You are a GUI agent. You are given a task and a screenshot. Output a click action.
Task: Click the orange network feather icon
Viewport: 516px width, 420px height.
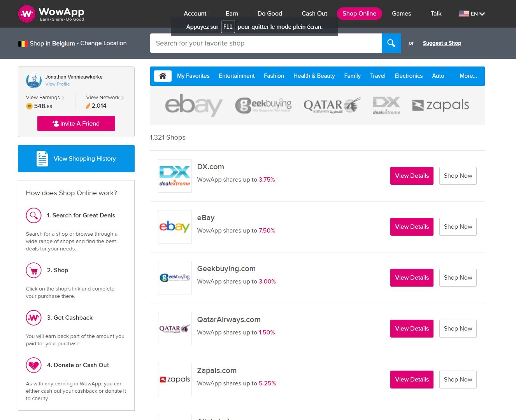88,106
